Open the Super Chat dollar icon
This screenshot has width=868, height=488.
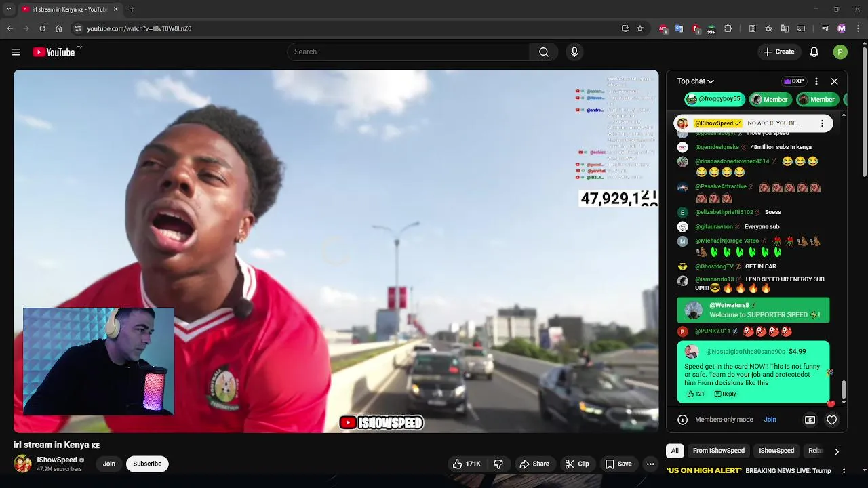point(810,420)
